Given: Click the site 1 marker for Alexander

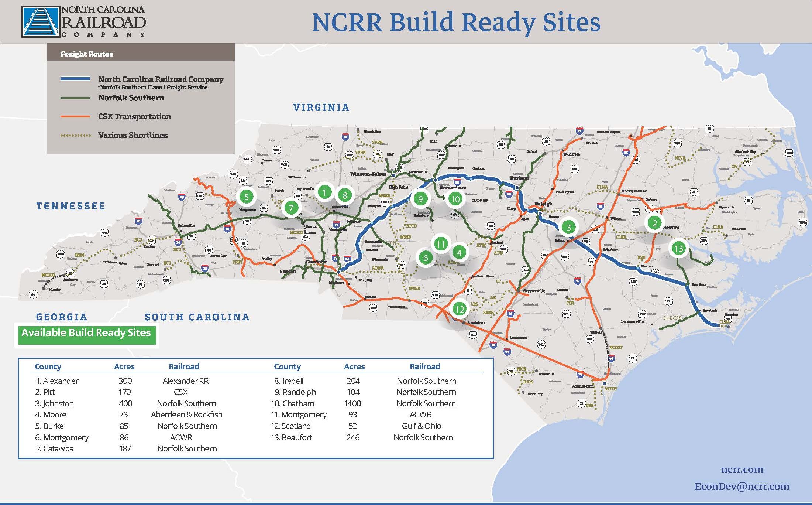Looking at the screenshot, I should click(x=324, y=192).
